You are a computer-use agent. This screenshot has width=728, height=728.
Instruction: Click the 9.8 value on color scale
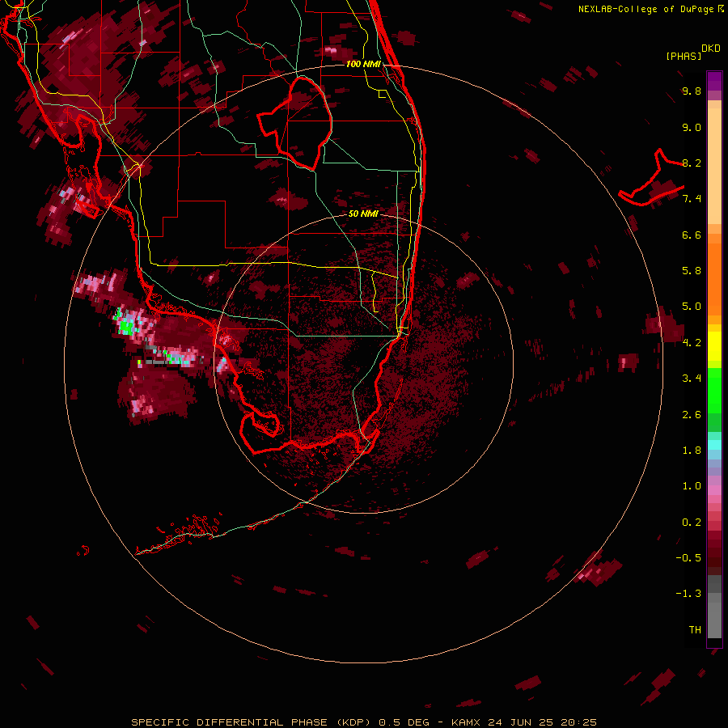[692, 91]
